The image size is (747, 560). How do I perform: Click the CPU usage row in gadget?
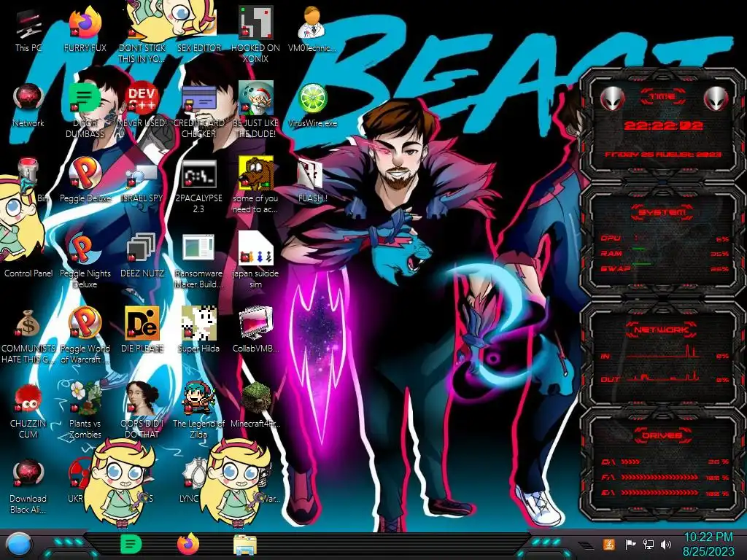[x=665, y=238]
